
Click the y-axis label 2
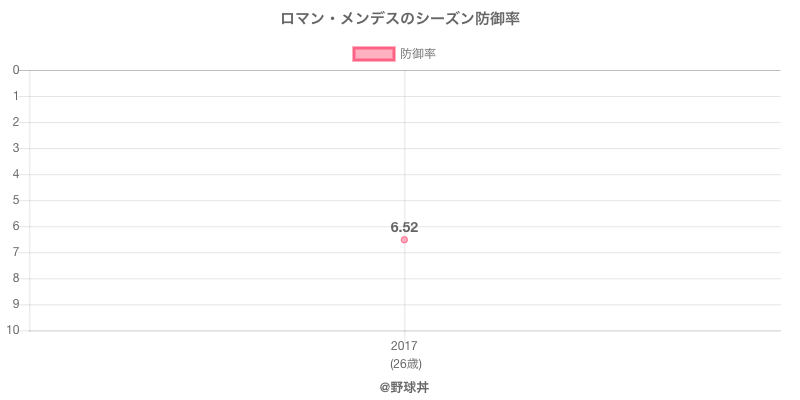(x=17, y=122)
